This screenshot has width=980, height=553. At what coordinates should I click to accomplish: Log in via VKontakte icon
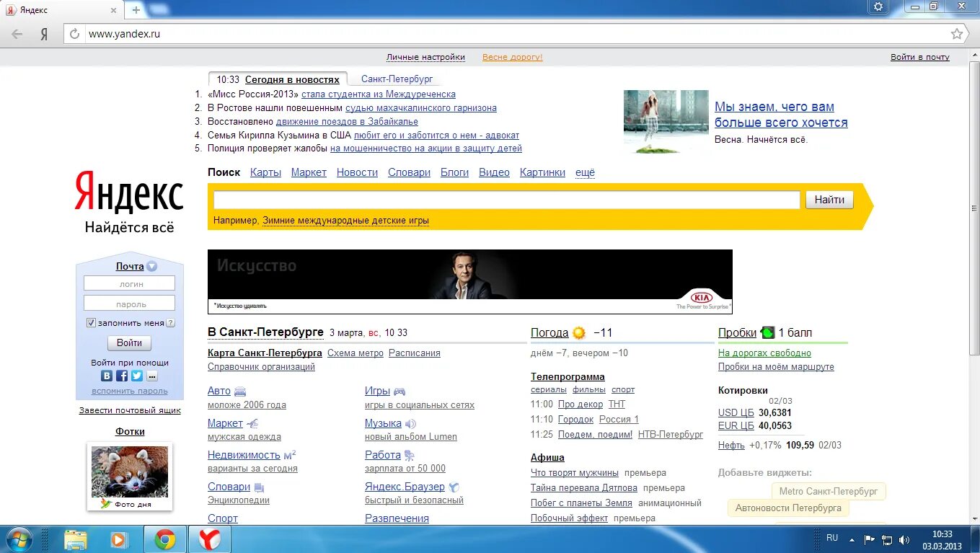point(107,376)
